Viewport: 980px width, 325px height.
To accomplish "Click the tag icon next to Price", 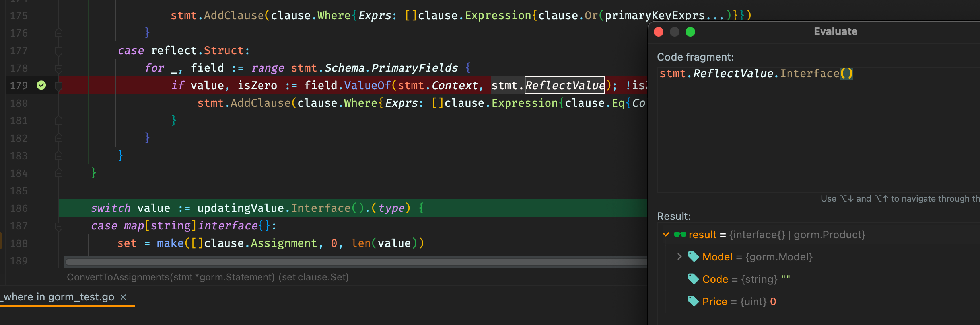I will (693, 302).
